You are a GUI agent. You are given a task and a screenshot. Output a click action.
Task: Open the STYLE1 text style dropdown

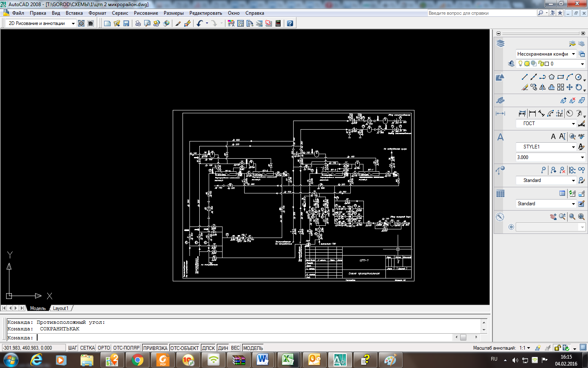click(x=546, y=147)
